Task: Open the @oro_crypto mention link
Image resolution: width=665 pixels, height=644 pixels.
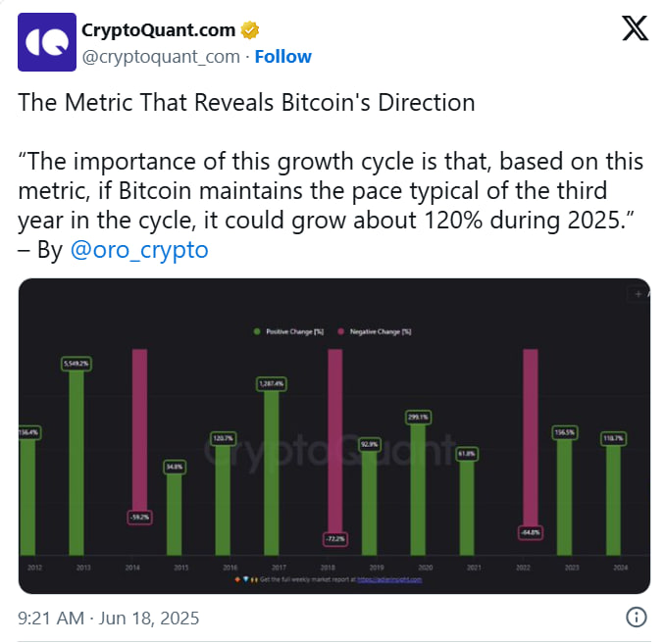Action: [138, 250]
